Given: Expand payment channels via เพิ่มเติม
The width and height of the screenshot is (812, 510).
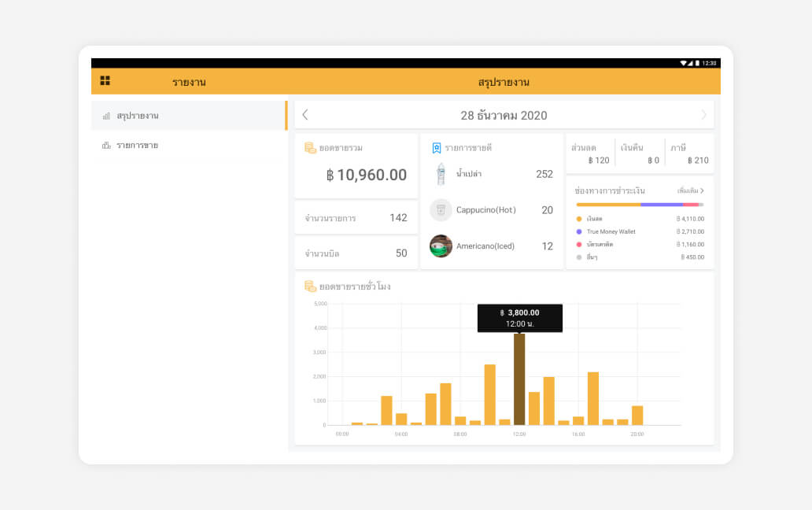Looking at the screenshot, I should pyautogui.click(x=690, y=190).
